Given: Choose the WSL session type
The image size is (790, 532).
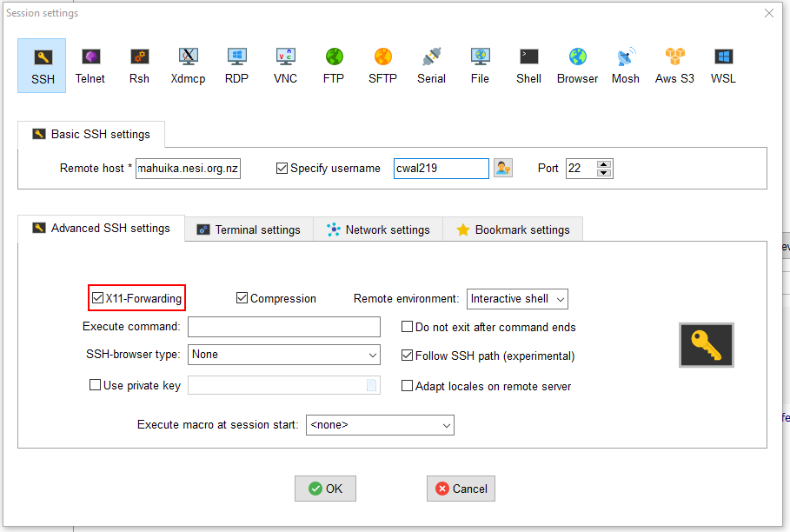Looking at the screenshot, I should (x=723, y=65).
